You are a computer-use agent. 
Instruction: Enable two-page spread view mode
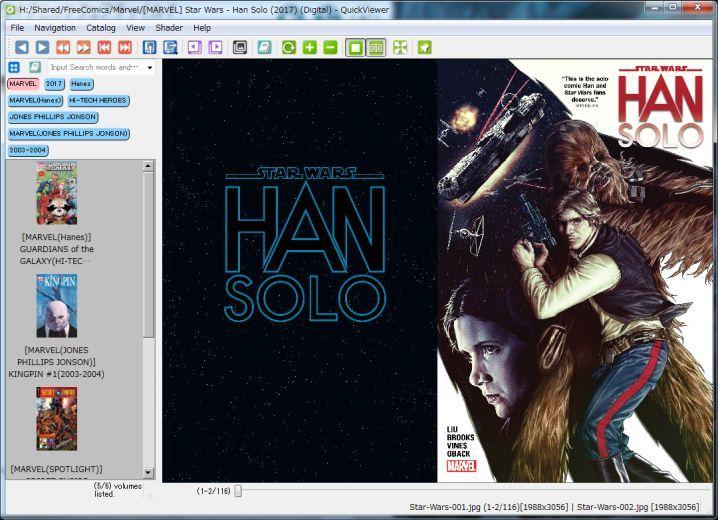[376, 47]
